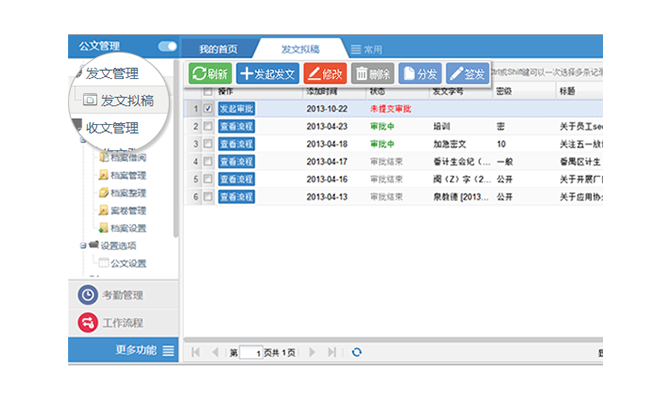The width and height of the screenshot is (670, 412).
Task: Click the pagination refresh icon
Action: (356, 352)
